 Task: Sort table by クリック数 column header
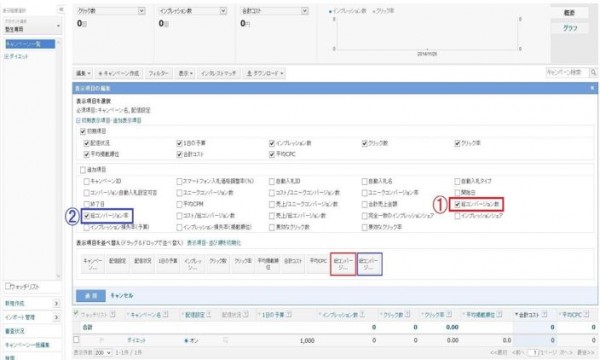coord(393,314)
